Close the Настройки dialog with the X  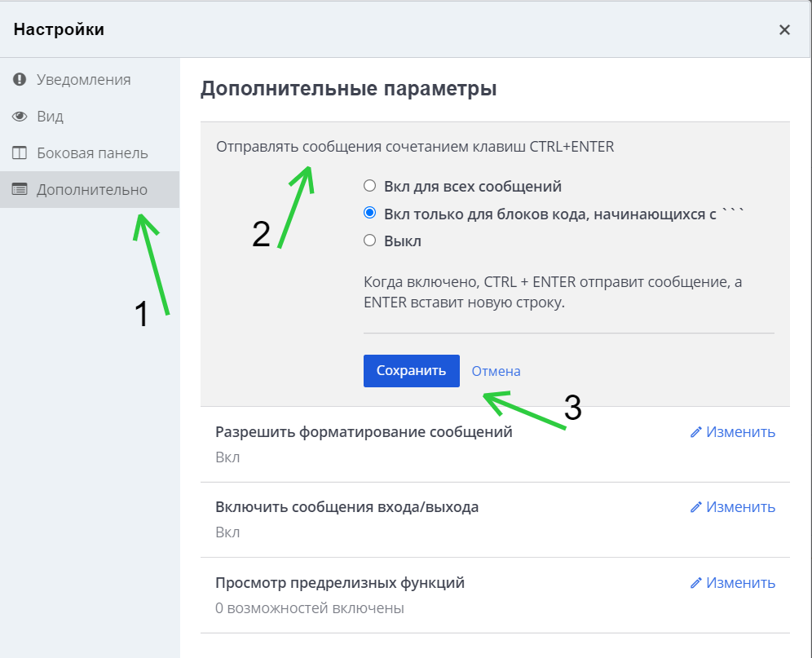784,29
